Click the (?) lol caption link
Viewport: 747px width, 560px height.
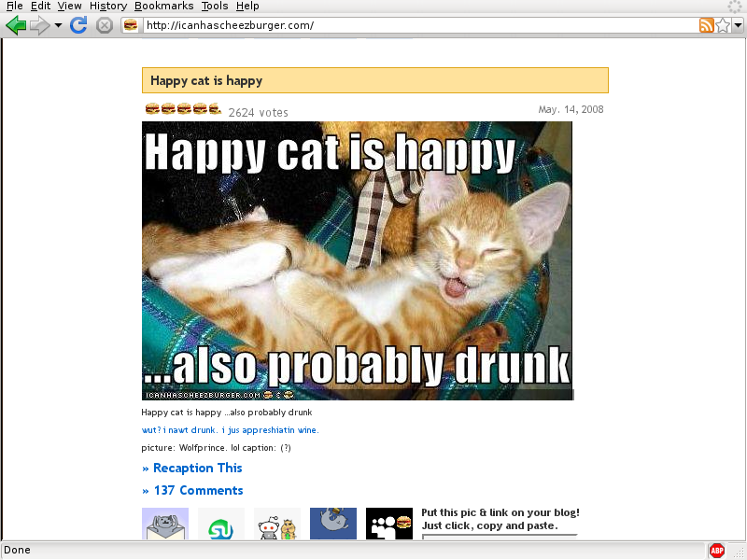tap(286, 448)
